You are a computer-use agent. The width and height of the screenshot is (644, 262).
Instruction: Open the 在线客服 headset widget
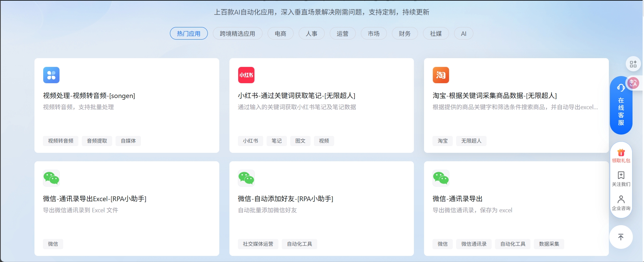point(621,105)
